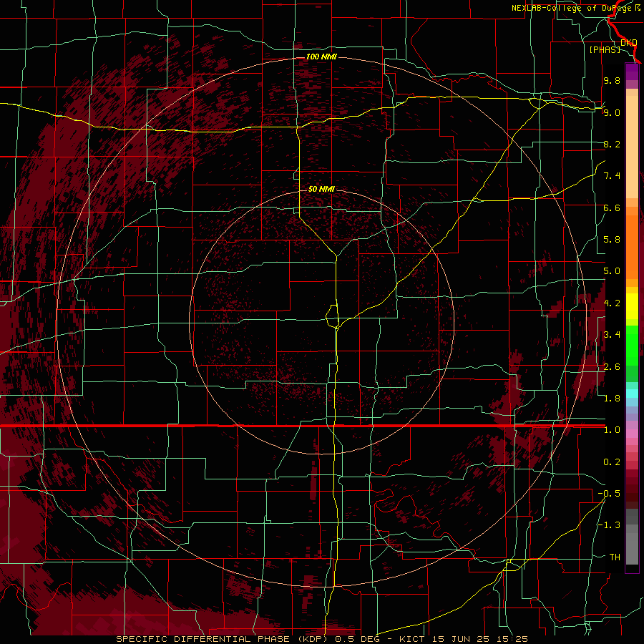
Task: Select the 2.6 value on color scale
Action: click(x=612, y=366)
